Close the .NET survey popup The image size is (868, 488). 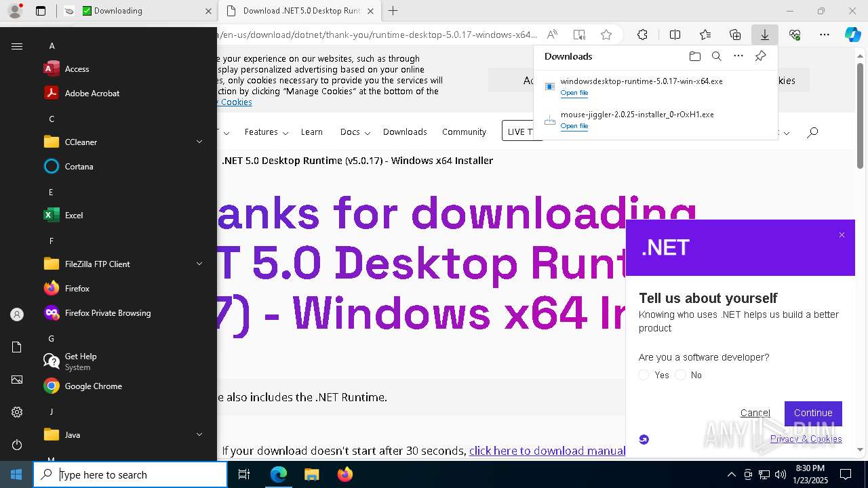(842, 235)
